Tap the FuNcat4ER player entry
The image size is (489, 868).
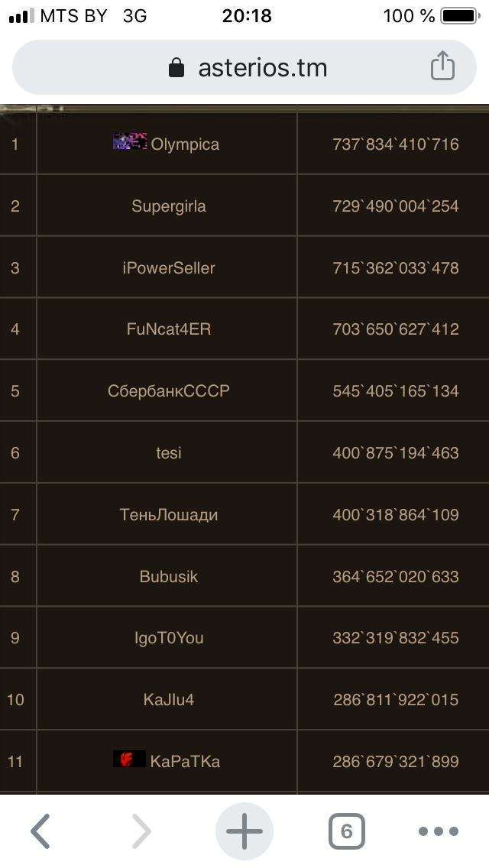click(169, 329)
